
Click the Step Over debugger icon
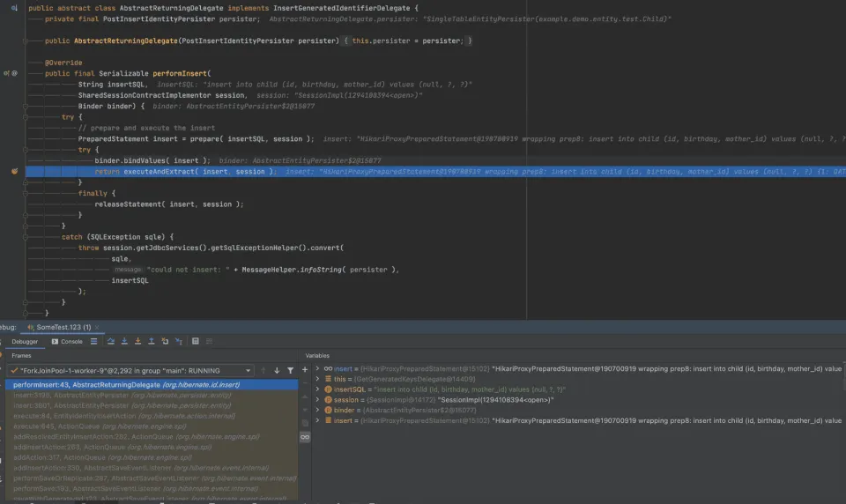pyautogui.click(x=111, y=341)
